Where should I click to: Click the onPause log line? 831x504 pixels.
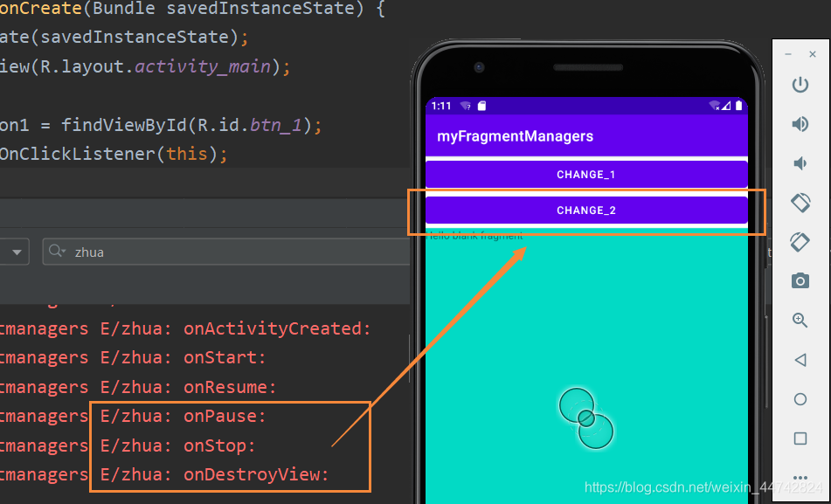point(133,416)
